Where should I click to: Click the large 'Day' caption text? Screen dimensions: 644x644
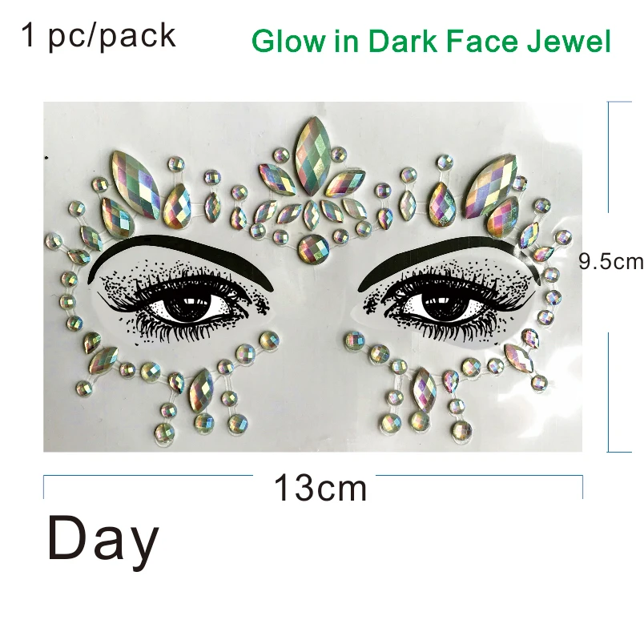103,539
